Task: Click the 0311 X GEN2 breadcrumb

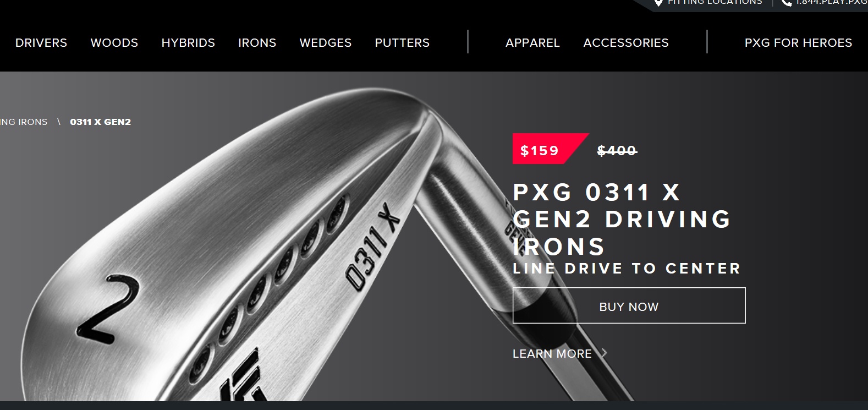Action: point(101,122)
